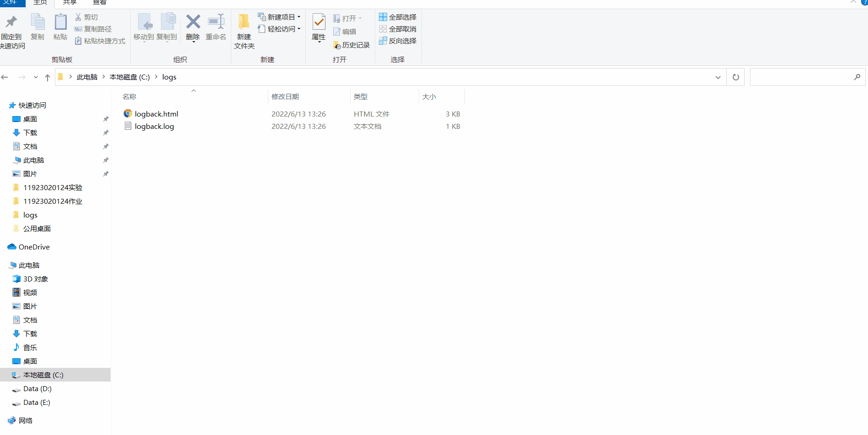
Task: Click the 历史记录 (History) icon
Action: [351, 45]
